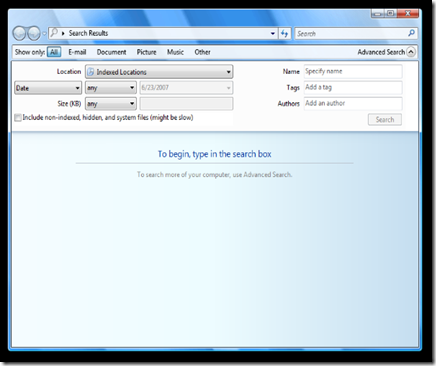Click 'To search more of your computer' text
The width and height of the screenshot is (436, 366).
[214, 175]
